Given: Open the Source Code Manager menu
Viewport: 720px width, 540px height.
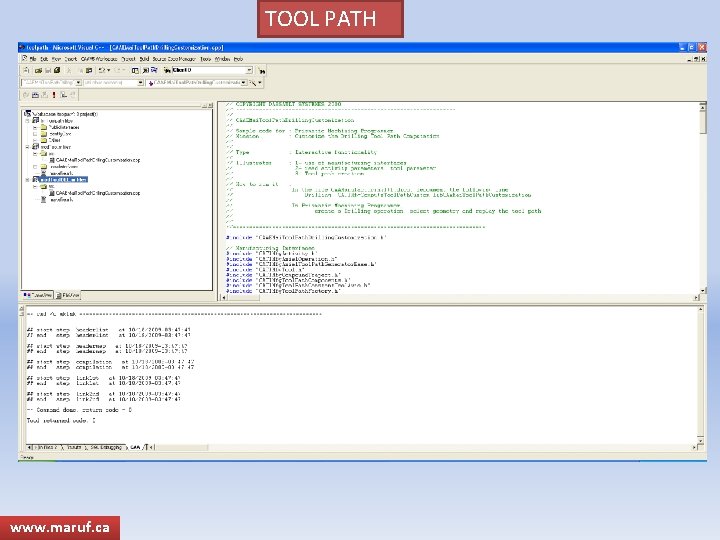Looking at the screenshot, I should tap(174, 59).
